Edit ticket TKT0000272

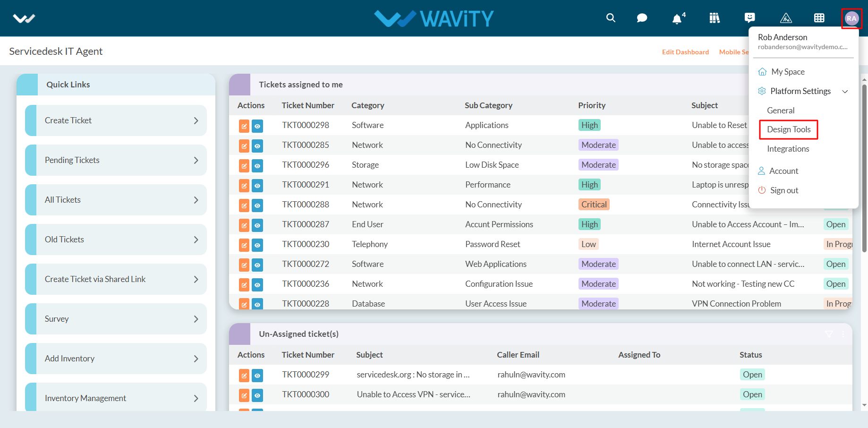[244, 265]
